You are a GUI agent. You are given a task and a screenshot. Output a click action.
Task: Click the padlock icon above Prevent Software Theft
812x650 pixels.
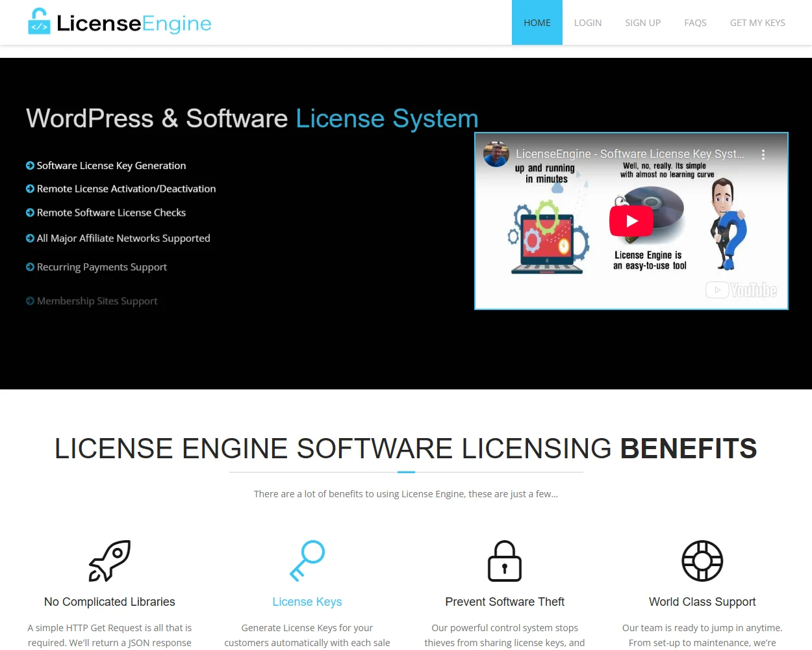505,561
